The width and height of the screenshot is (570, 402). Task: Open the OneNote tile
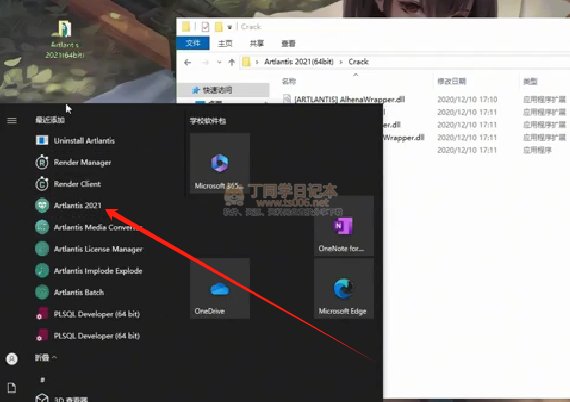pos(344,226)
